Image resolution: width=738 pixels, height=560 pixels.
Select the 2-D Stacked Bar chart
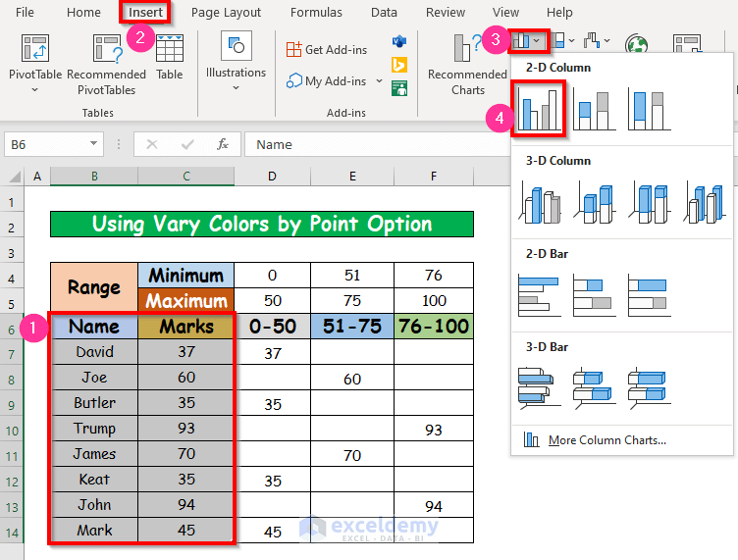(x=594, y=295)
